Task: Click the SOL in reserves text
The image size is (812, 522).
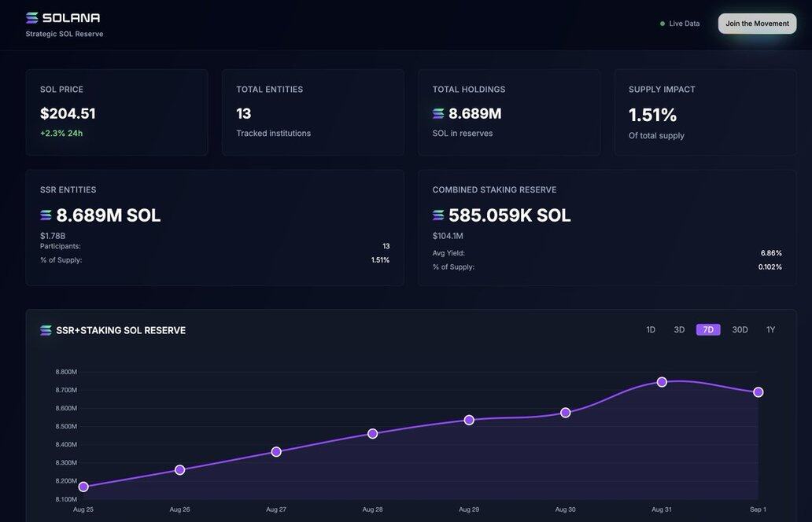Action: point(463,133)
